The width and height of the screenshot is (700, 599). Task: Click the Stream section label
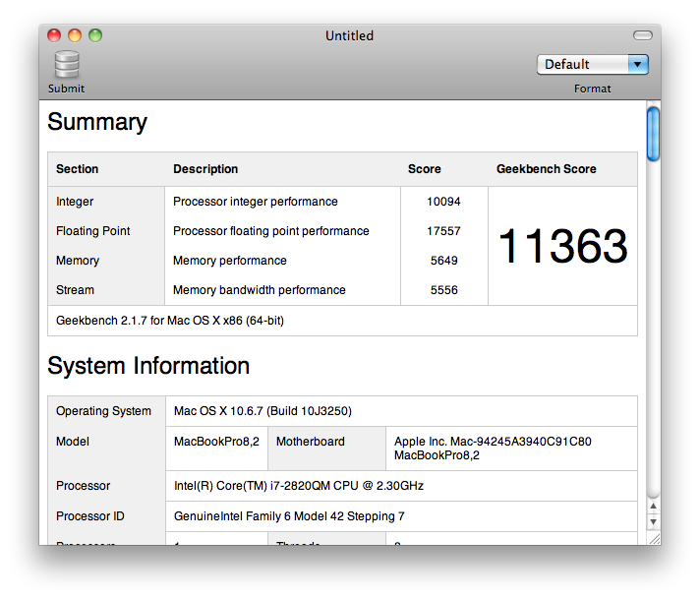[x=75, y=290]
